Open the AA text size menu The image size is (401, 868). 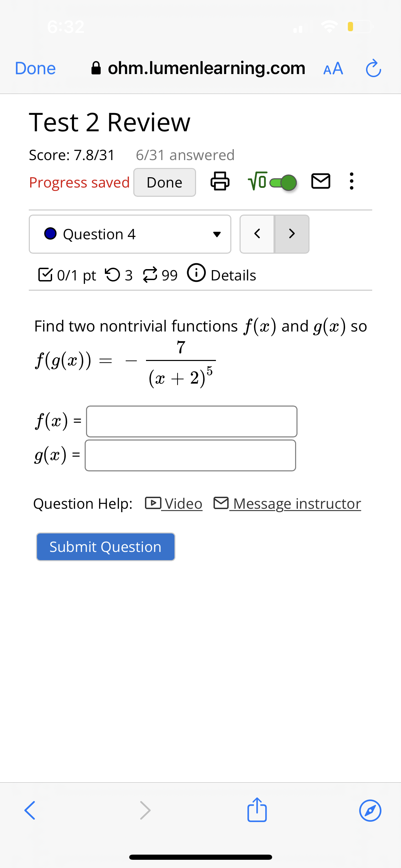332,69
